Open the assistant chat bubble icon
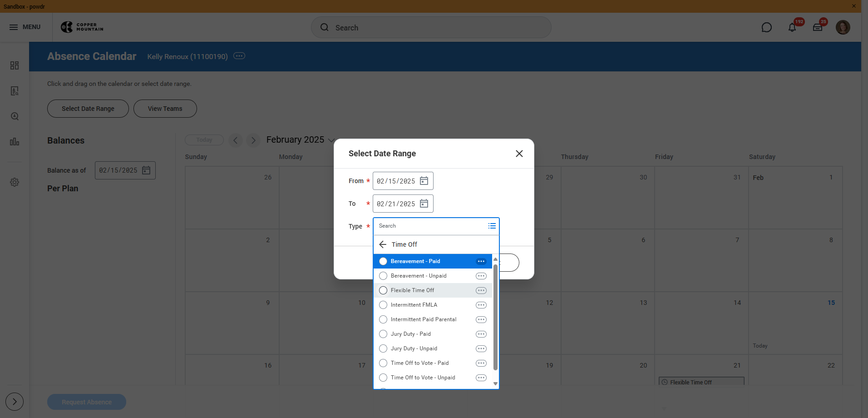The image size is (868, 418). point(766,28)
